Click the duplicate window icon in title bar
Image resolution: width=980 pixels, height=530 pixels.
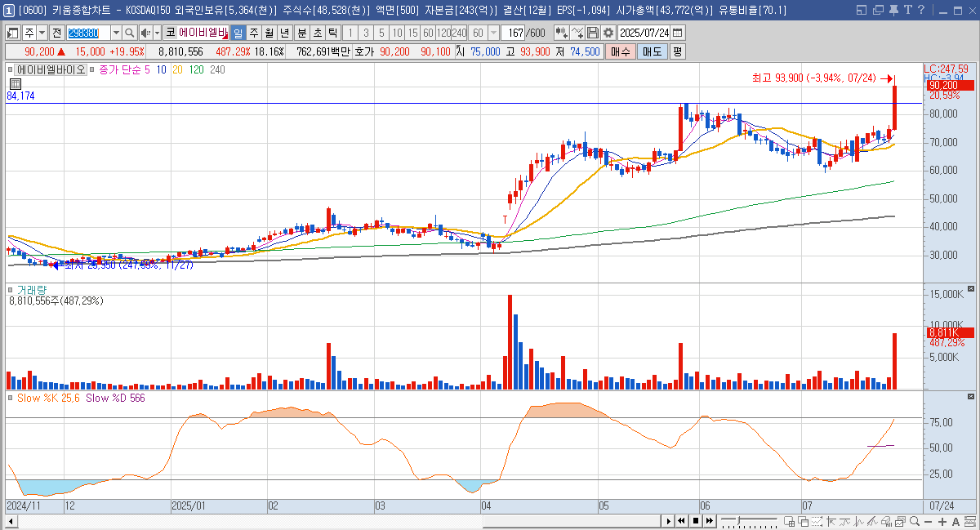[877, 9]
